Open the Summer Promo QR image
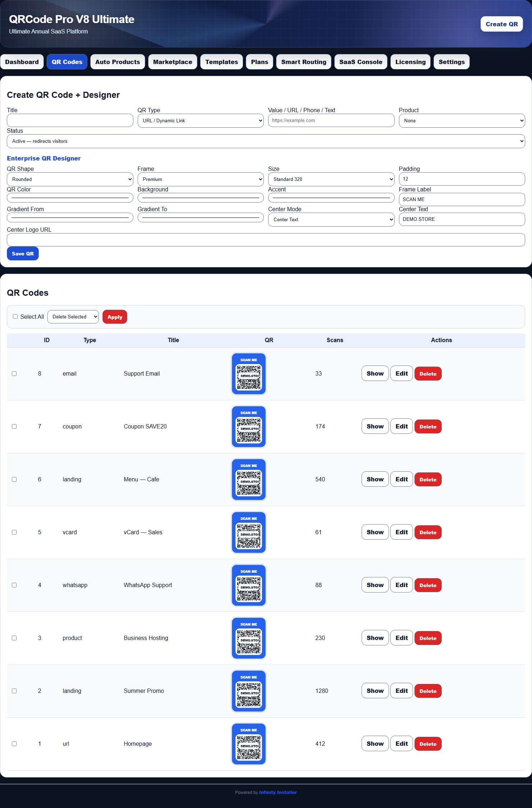This screenshot has width=532, height=808. click(249, 691)
